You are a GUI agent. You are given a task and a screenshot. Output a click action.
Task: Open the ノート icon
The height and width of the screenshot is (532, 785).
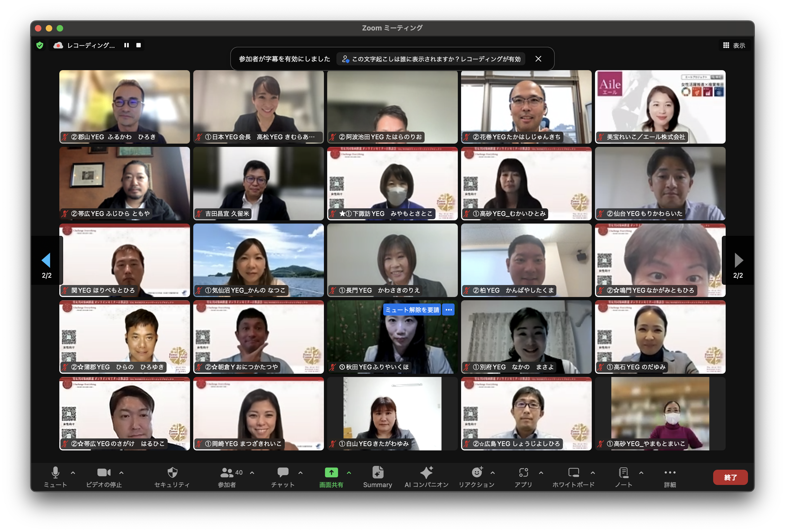[x=623, y=472]
